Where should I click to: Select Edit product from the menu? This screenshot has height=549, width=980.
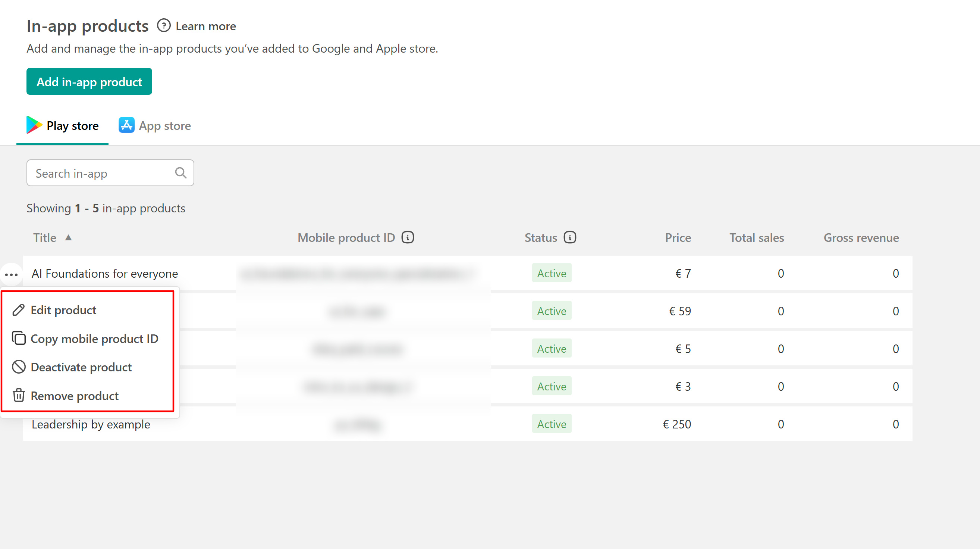(63, 310)
